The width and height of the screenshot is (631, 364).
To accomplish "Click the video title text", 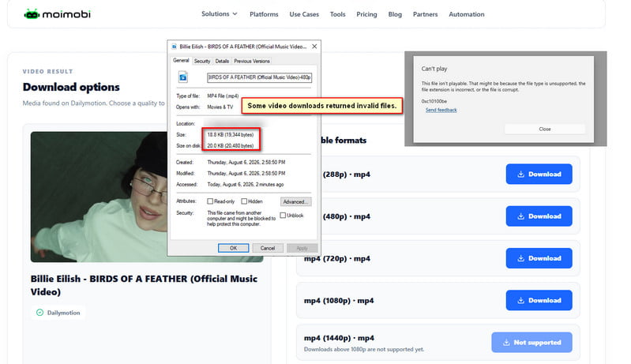I will point(144,285).
